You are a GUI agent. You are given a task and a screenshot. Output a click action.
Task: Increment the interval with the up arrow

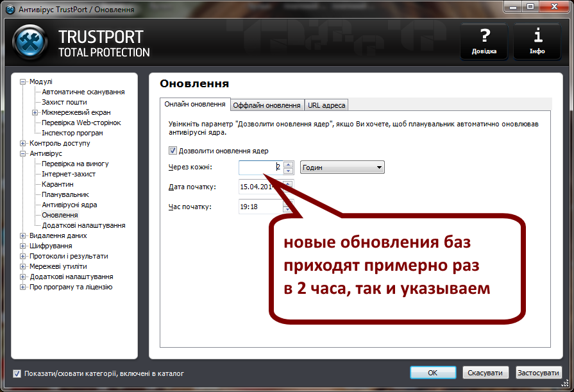[x=289, y=164]
